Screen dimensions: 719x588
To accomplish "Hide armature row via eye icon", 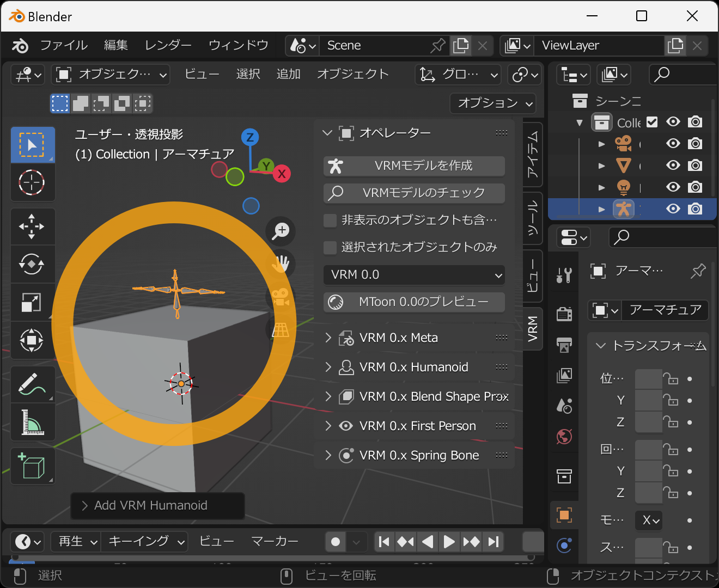I will click(x=673, y=209).
